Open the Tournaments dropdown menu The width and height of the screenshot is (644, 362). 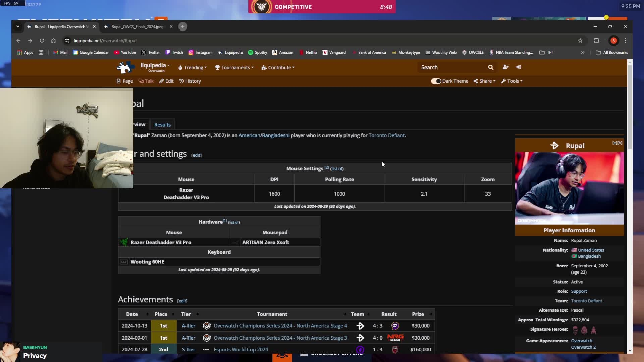coord(234,68)
